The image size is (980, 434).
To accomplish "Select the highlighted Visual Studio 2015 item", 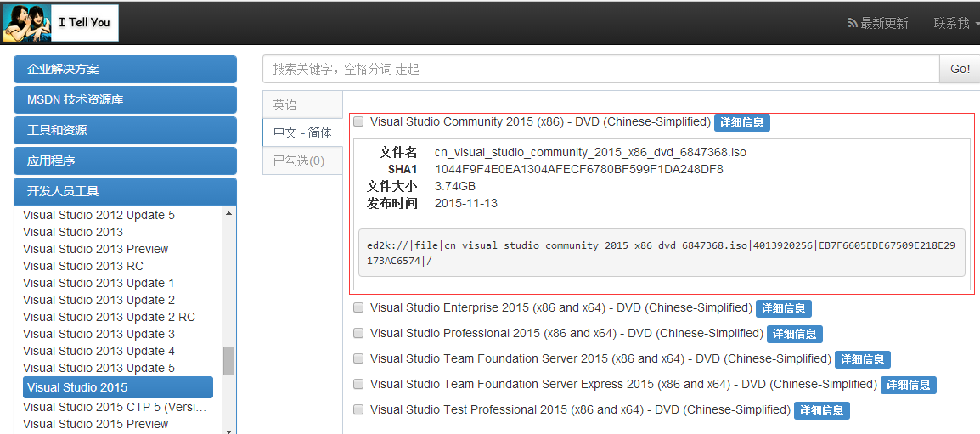I will [118, 387].
